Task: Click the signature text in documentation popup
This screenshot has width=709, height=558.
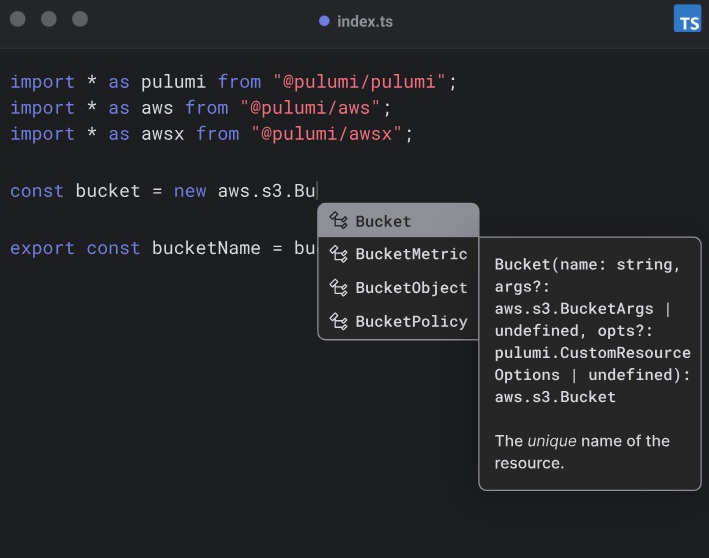Action: point(592,331)
